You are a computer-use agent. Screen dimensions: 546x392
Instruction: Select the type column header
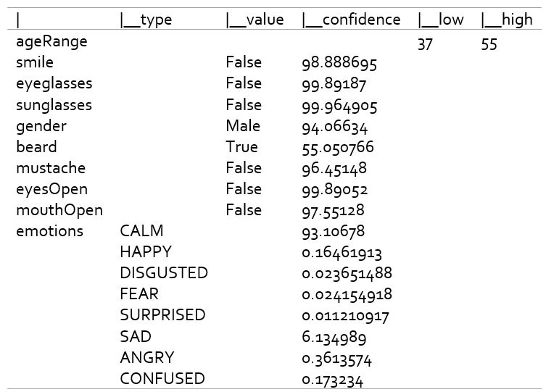coord(146,20)
